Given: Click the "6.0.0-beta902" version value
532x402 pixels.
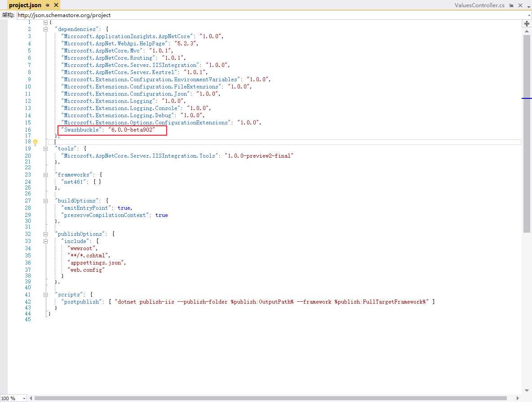Looking at the screenshot, I should pyautogui.click(x=132, y=130).
